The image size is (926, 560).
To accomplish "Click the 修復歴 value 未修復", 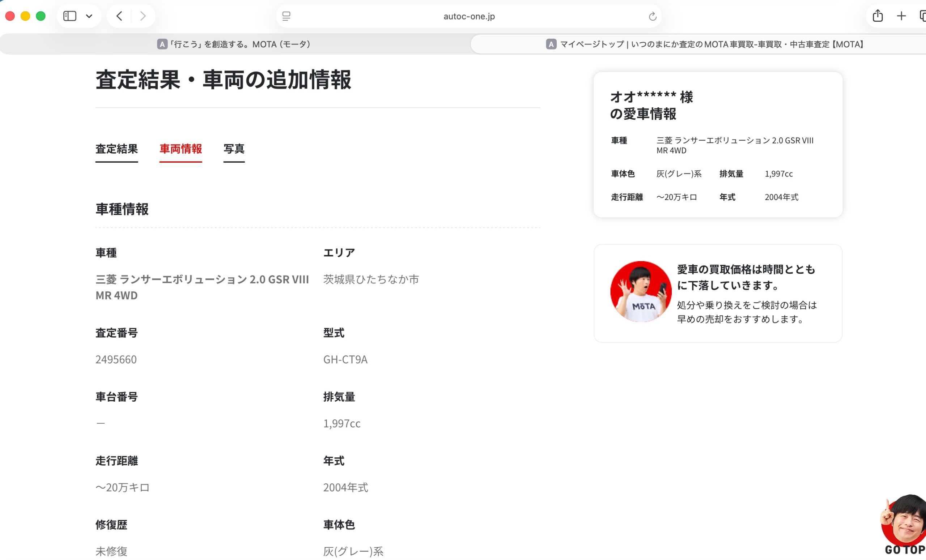I will pyautogui.click(x=111, y=551).
